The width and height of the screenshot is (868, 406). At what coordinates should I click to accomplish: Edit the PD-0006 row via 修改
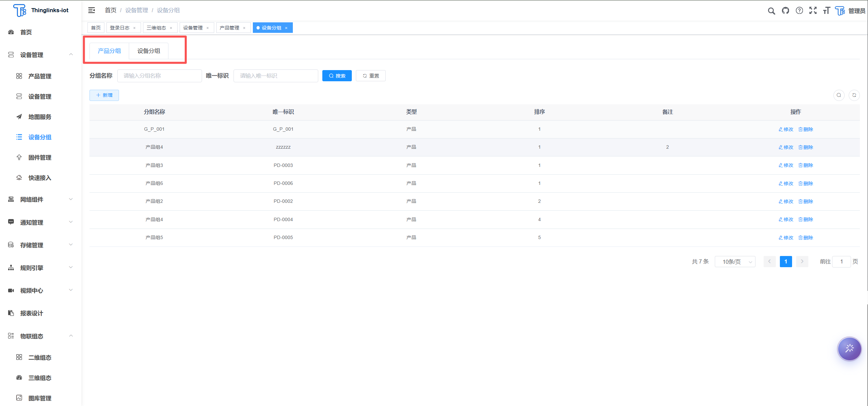pos(786,184)
